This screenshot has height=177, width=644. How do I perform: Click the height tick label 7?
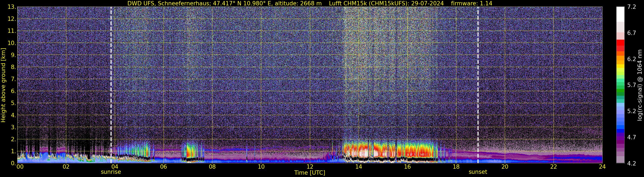point(13,79)
